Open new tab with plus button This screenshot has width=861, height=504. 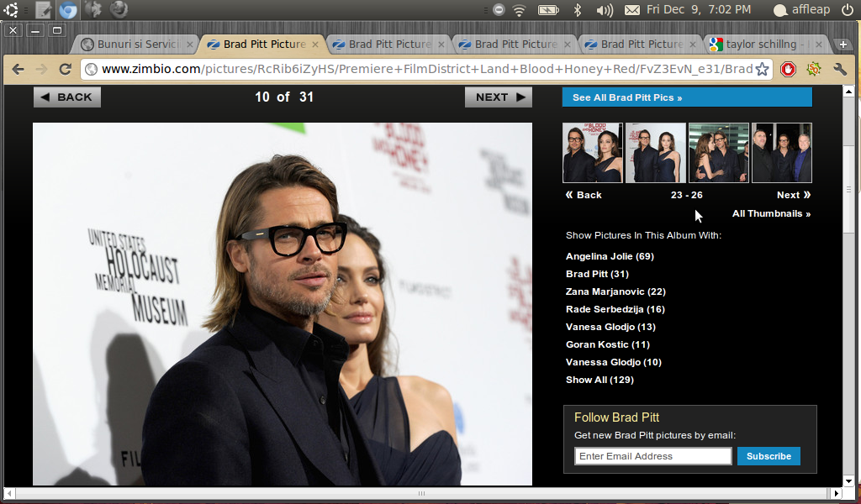point(843,45)
